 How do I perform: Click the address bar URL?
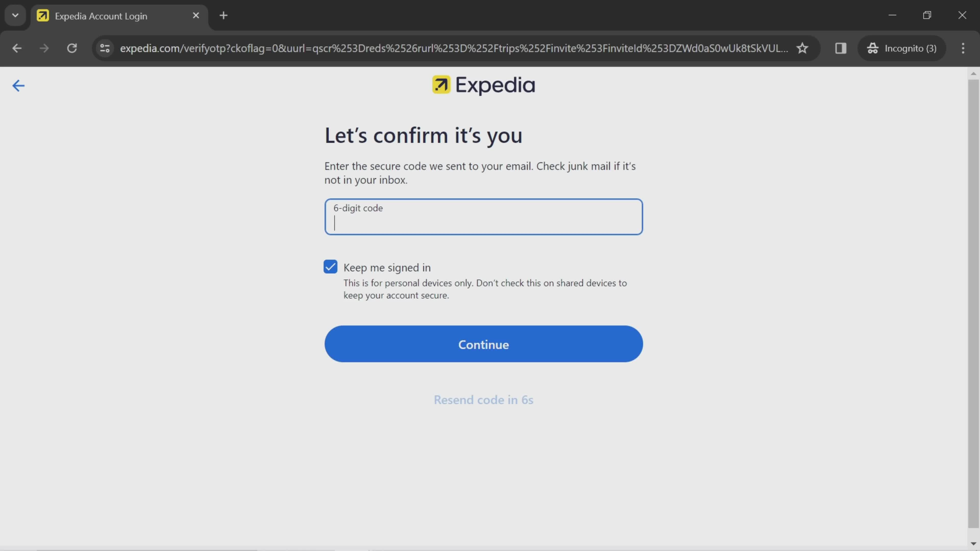pyautogui.click(x=454, y=48)
